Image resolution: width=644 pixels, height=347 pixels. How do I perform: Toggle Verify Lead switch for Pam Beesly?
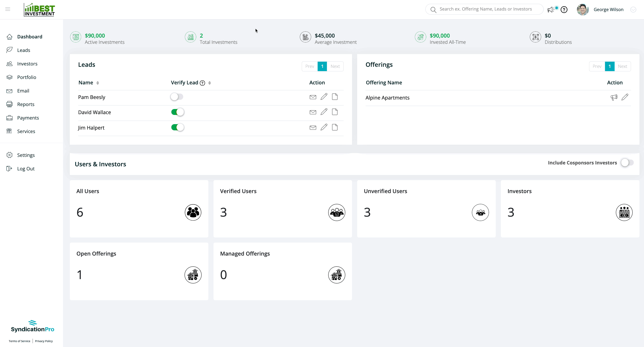click(x=176, y=97)
